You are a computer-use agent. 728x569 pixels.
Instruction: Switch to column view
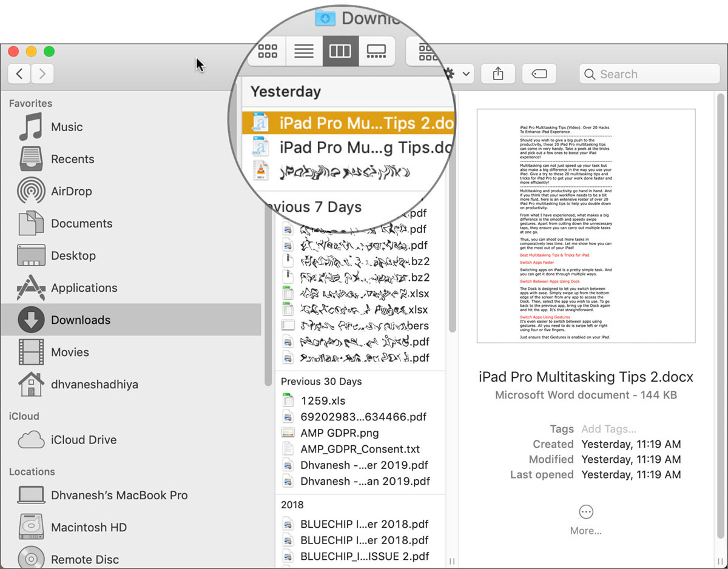pyautogui.click(x=340, y=51)
